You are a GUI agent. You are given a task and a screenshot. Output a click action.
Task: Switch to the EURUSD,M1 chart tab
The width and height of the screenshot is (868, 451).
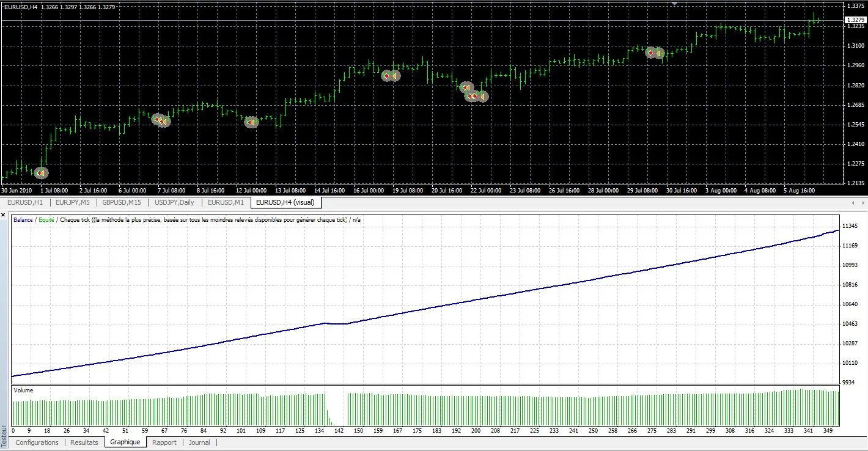click(225, 202)
